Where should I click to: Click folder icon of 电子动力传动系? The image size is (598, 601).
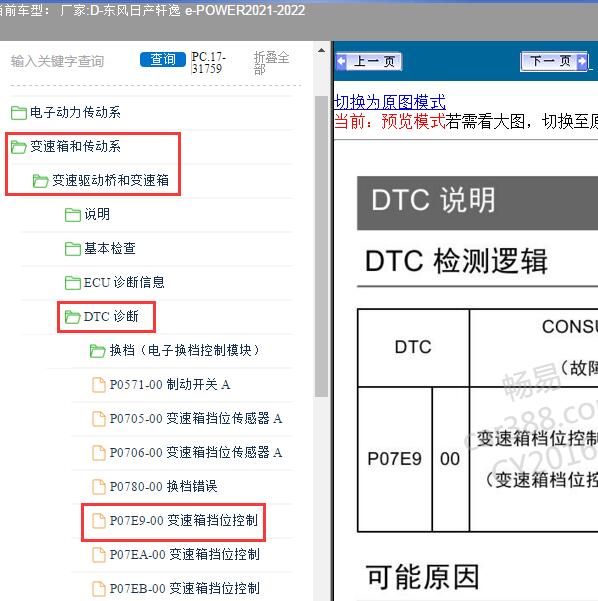pos(18,113)
